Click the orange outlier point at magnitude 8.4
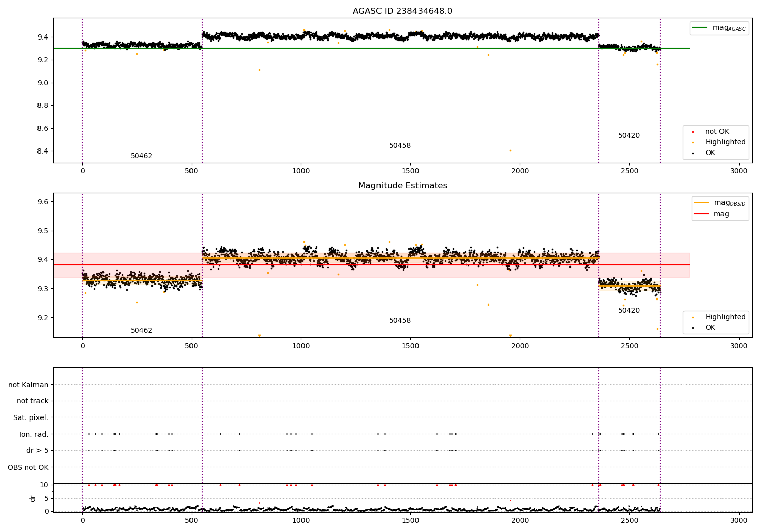This screenshot has height=532, width=760. pyautogui.click(x=510, y=150)
